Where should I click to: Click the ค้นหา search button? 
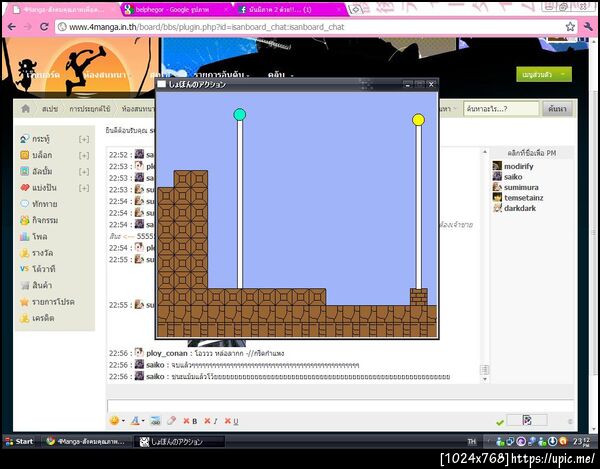(557, 109)
